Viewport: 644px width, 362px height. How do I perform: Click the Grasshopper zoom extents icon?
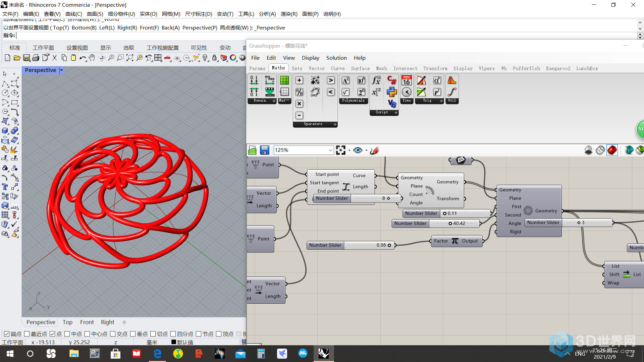pyautogui.click(x=340, y=150)
